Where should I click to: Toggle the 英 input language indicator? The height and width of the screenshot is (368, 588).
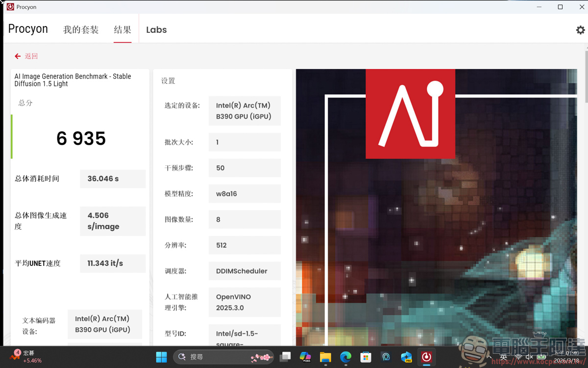503,357
